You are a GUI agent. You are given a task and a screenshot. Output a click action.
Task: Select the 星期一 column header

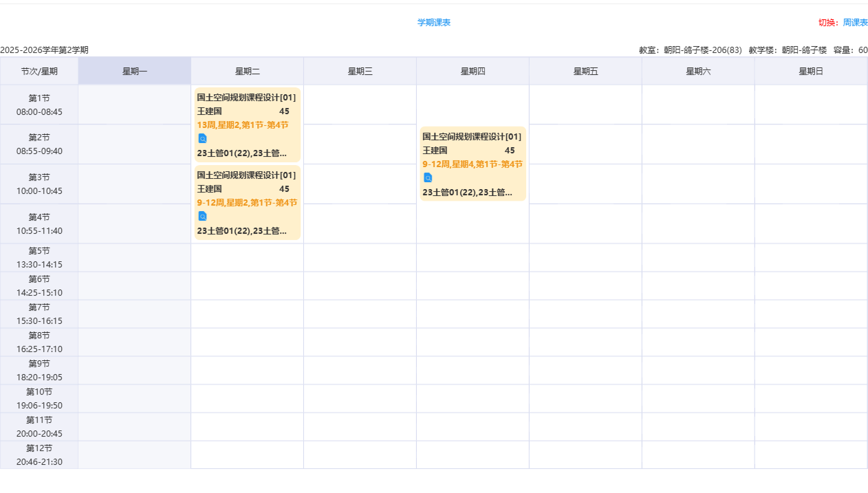135,72
